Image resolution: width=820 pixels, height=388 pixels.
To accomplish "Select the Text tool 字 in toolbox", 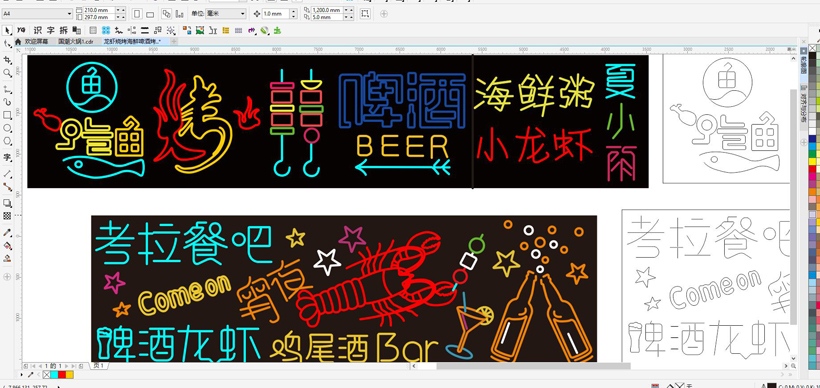I will [x=7, y=157].
